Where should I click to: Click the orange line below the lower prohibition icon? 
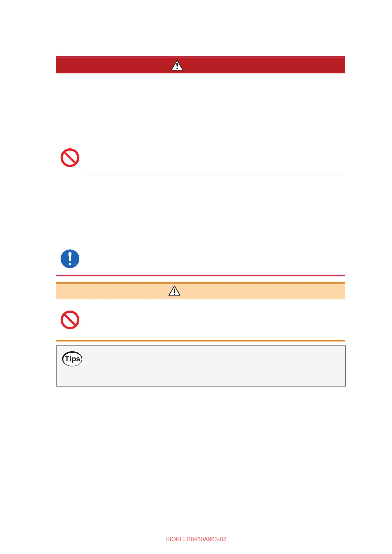click(200, 340)
